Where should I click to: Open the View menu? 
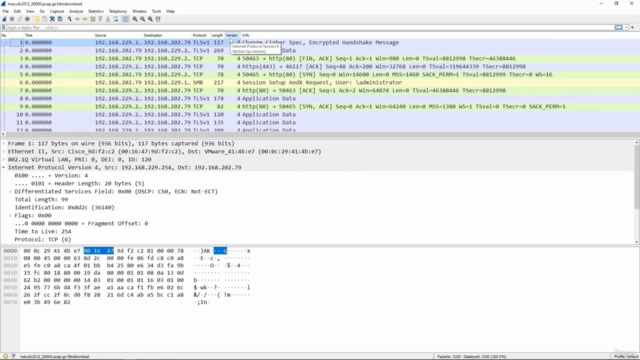tap(30, 11)
